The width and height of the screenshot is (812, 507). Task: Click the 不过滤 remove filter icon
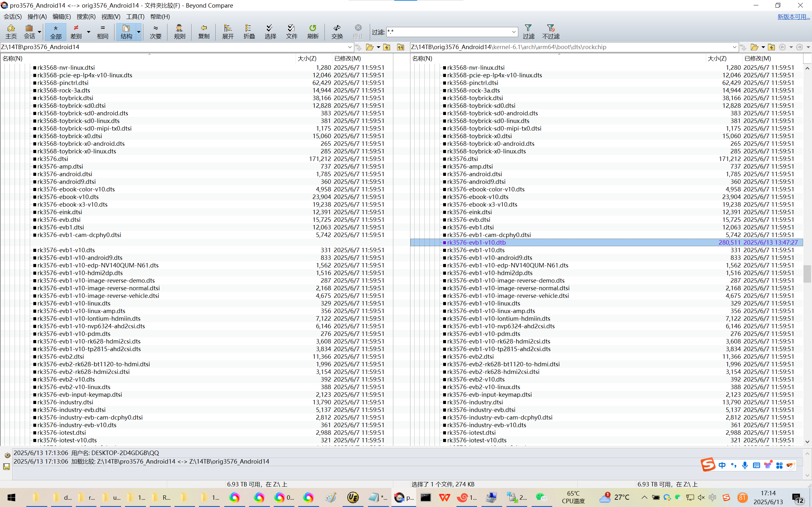tap(551, 31)
